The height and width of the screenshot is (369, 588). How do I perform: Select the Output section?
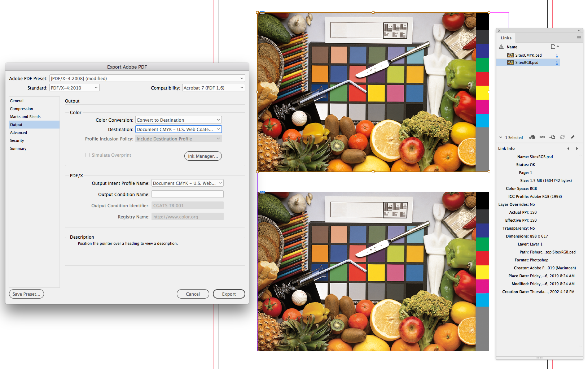tap(34, 125)
